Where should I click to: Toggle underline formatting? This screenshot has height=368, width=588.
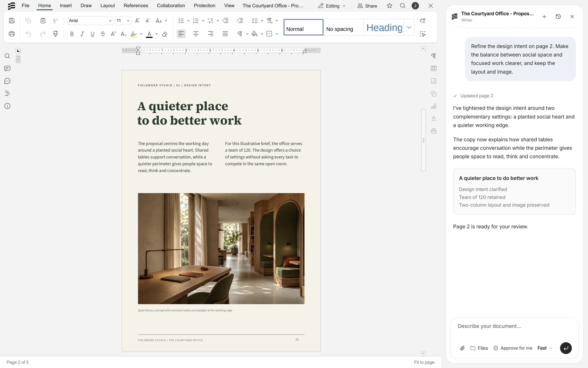click(92, 34)
